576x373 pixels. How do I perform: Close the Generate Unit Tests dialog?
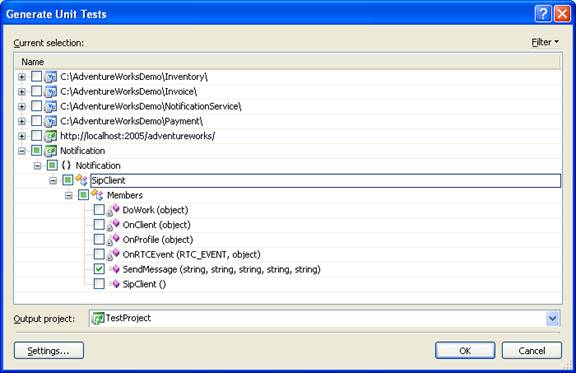[x=562, y=14]
